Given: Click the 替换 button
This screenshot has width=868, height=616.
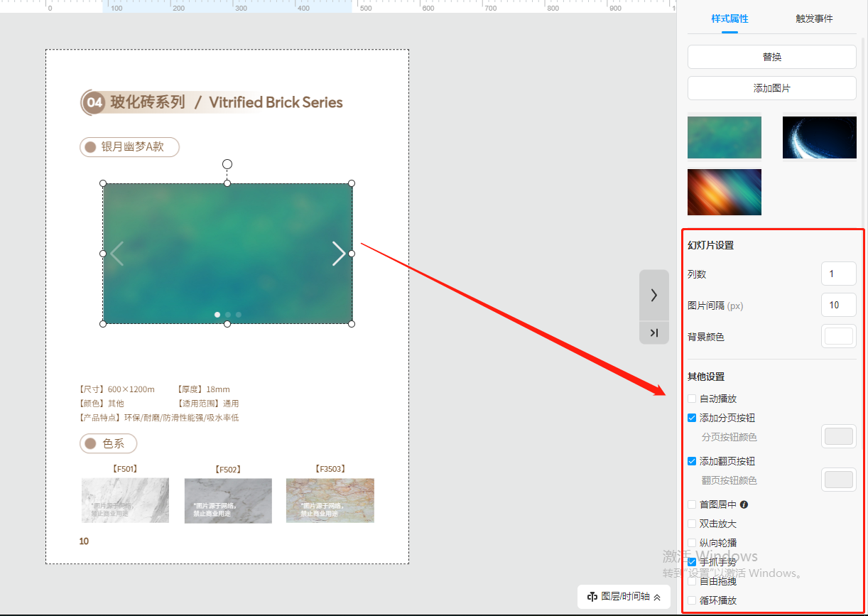Looking at the screenshot, I should [x=771, y=57].
